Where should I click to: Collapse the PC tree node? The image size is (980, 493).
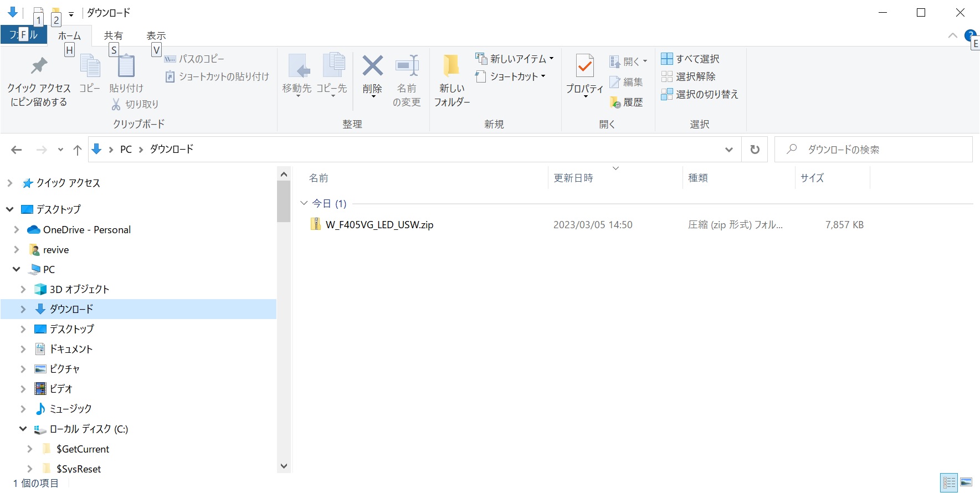[17, 269]
